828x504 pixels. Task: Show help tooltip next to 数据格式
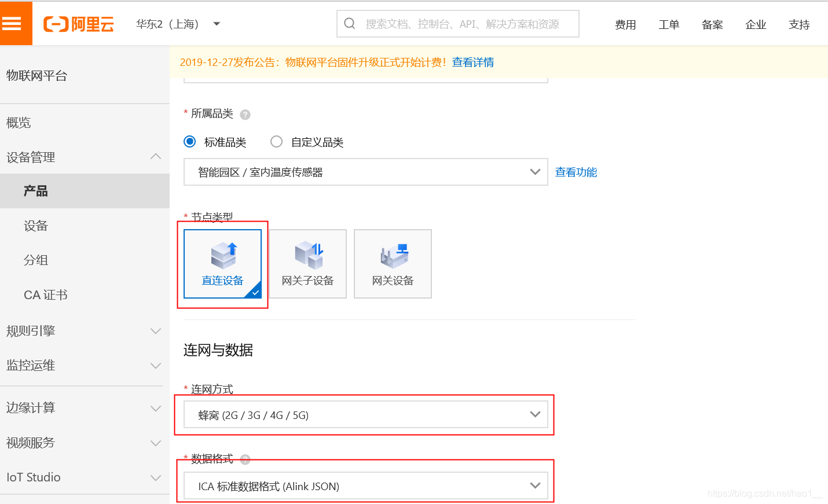[245, 459]
